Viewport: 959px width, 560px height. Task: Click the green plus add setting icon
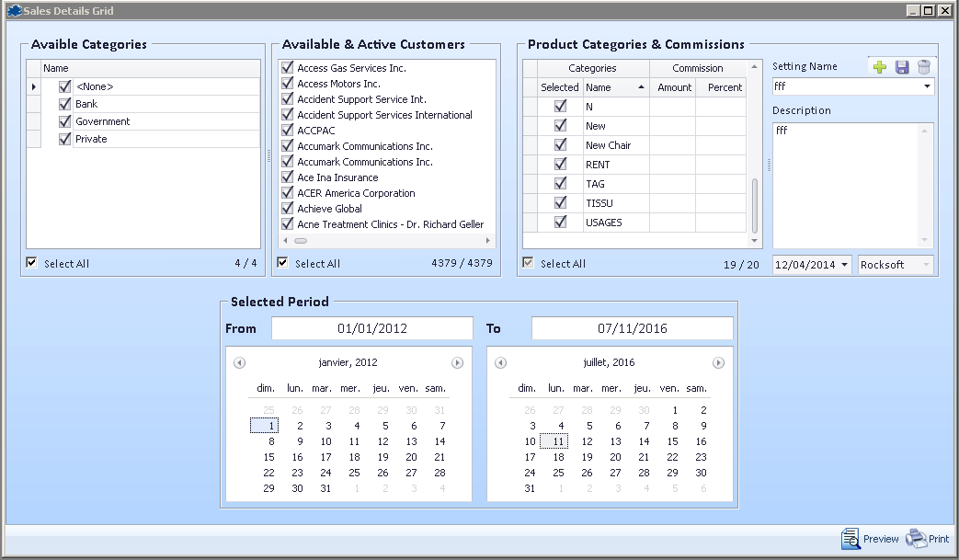(880, 67)
